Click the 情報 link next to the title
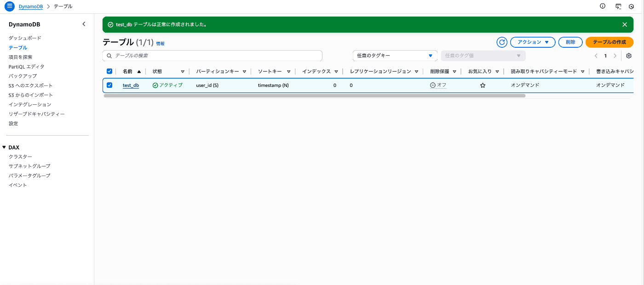This screenshot has height=285, width=644. [x=160, y=44]
